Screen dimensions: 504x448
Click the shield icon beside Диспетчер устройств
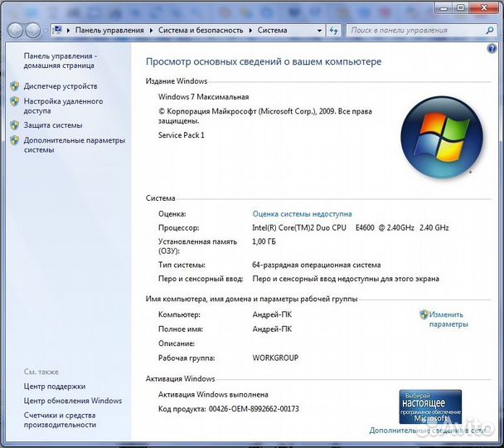tap(14, 86)
